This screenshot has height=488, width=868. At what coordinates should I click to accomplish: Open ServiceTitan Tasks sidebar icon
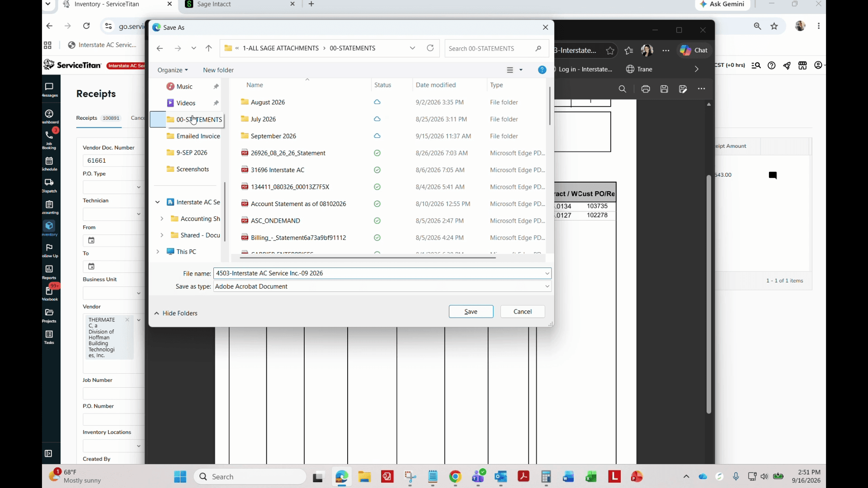49,337
